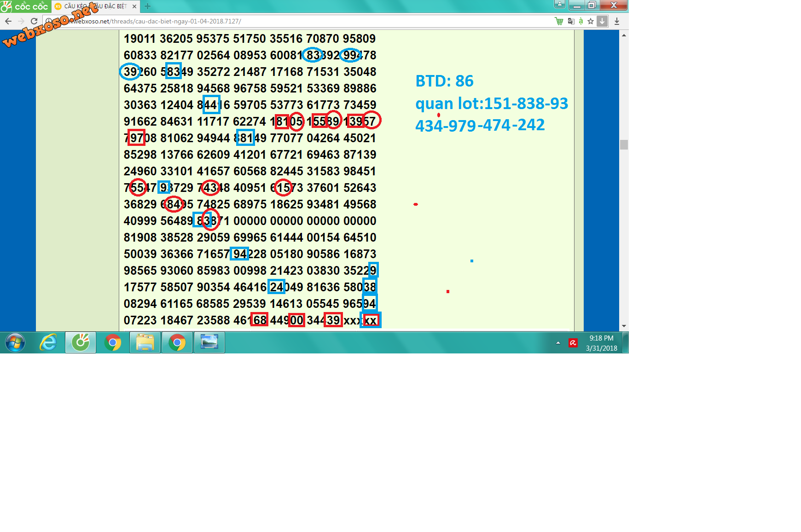Click the number 87139
801x532 pixels.
tap(360, 155)
